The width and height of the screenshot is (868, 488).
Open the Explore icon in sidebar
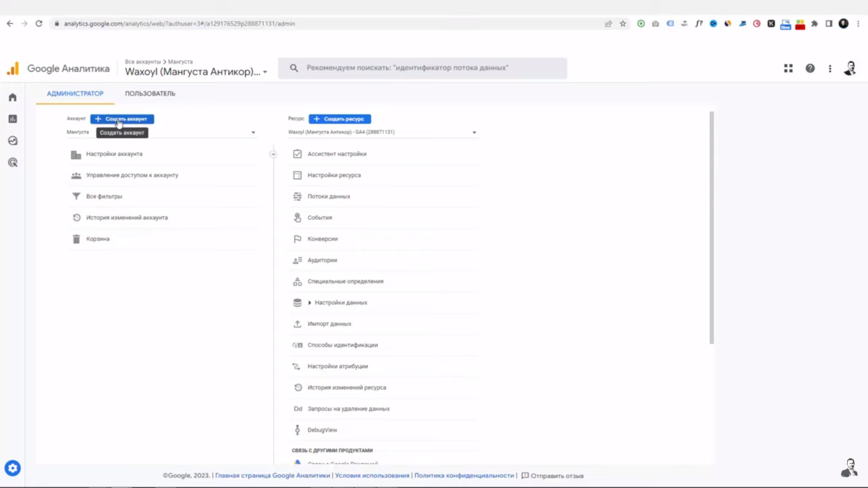pyautogui.click(x=12, y=141)
